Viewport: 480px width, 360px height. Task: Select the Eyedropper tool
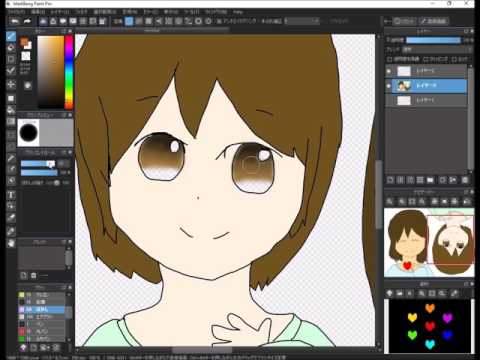click(11, 231)
